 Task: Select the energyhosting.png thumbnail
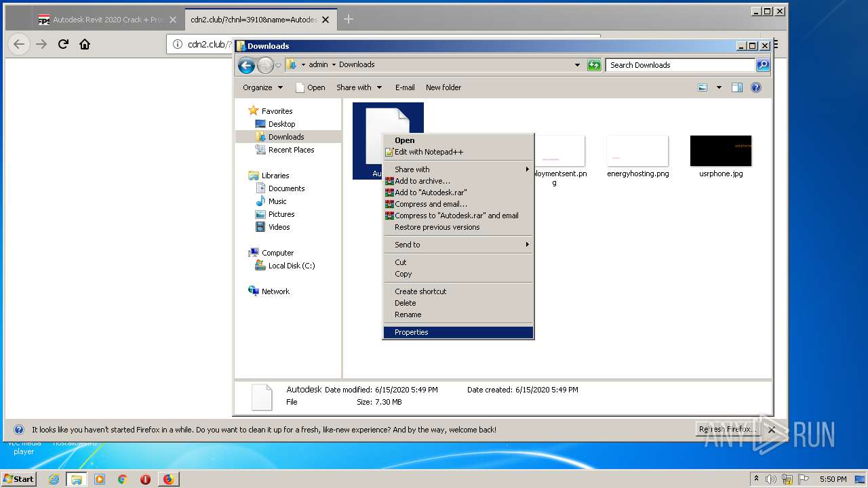tap(637, 150)
